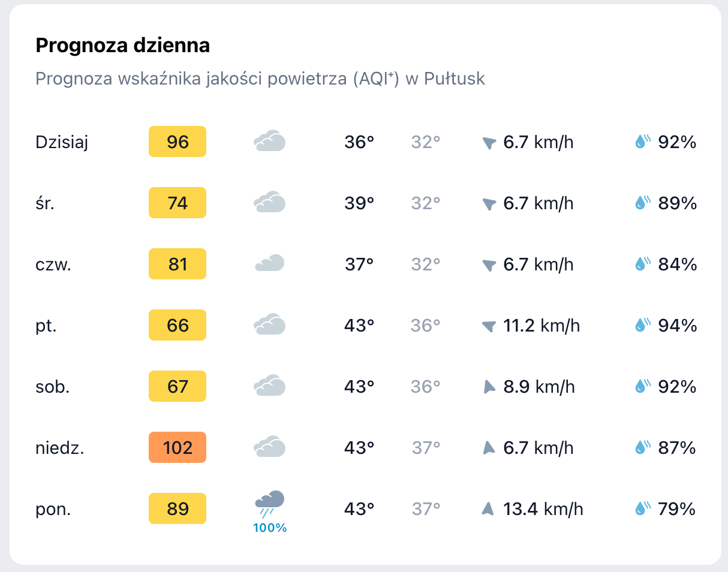Click wind arrow in sob. row
This screenshot has height=572, width=728.
point(490,387)
